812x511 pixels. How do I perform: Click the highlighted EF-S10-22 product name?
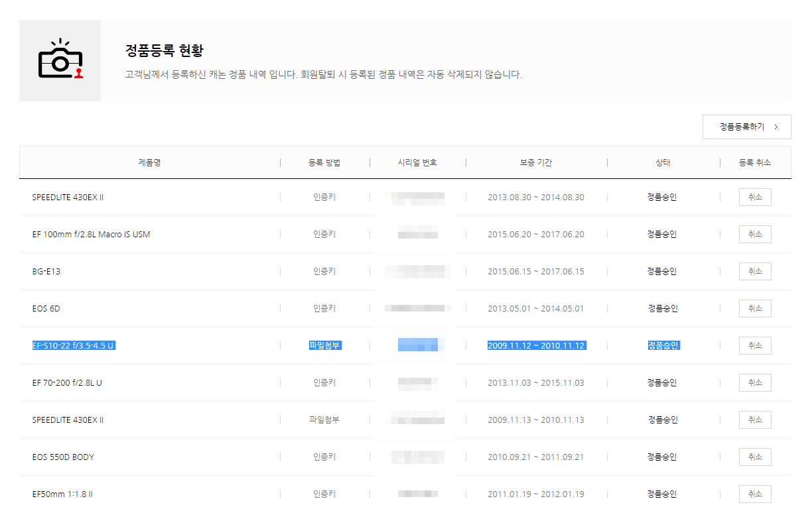click(74, 345)
